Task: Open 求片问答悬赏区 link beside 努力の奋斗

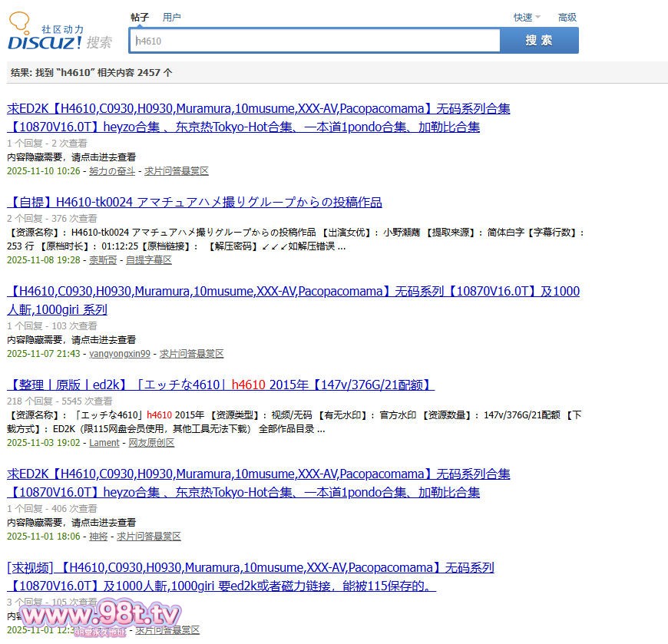Action: [x=177, y=171]
